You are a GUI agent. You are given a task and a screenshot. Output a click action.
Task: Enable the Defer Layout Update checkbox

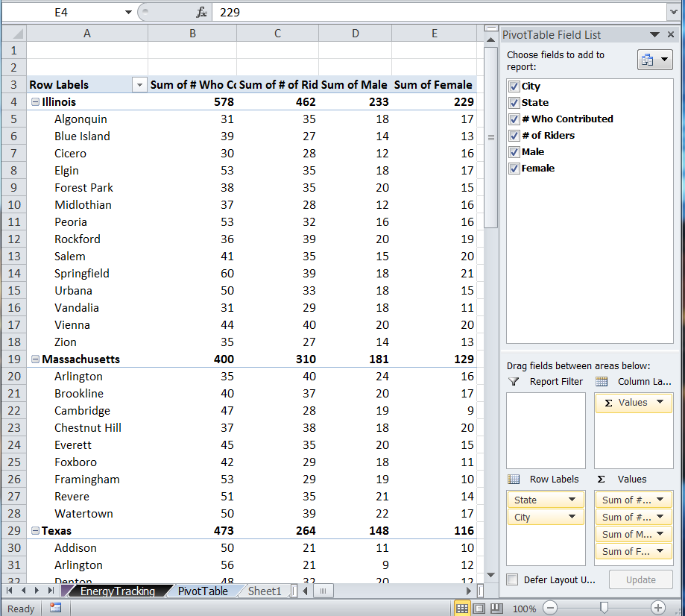512,579
